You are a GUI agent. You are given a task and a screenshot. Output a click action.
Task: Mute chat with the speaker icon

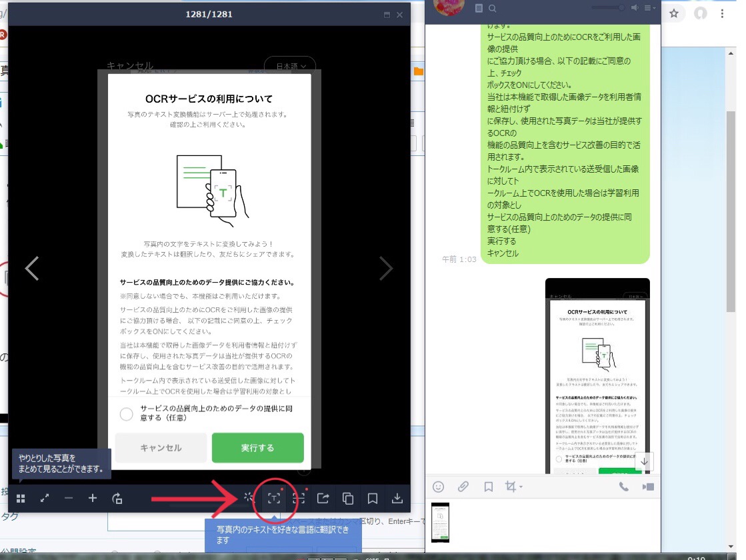635,7
